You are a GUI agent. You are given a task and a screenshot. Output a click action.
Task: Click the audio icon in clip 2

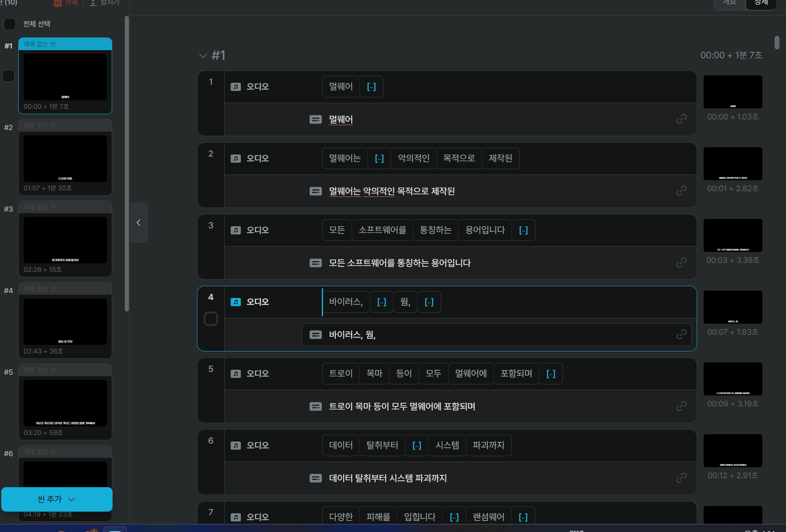(x=236, y=159)
